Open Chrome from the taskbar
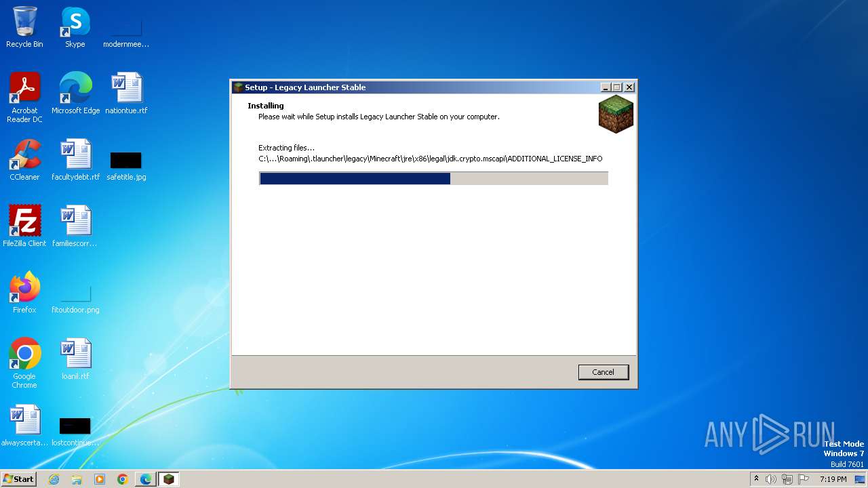The height and width of the screenshot is (488, 868). 123,479
